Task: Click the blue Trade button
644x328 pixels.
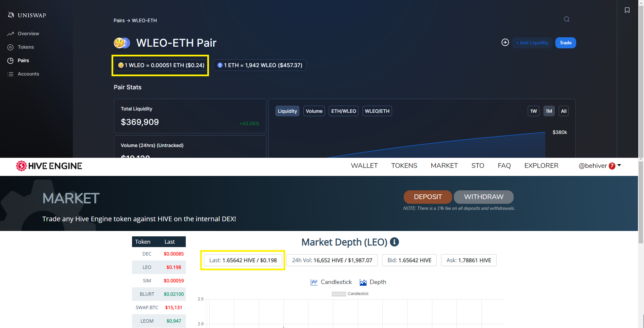Action: 566,43
